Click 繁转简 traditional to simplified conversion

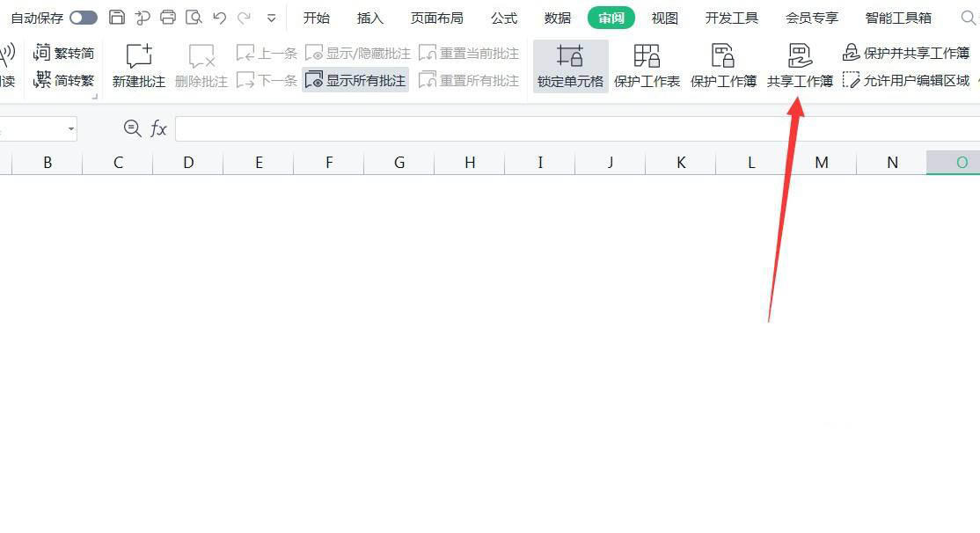pyautogui.click(x=63, y=53)
